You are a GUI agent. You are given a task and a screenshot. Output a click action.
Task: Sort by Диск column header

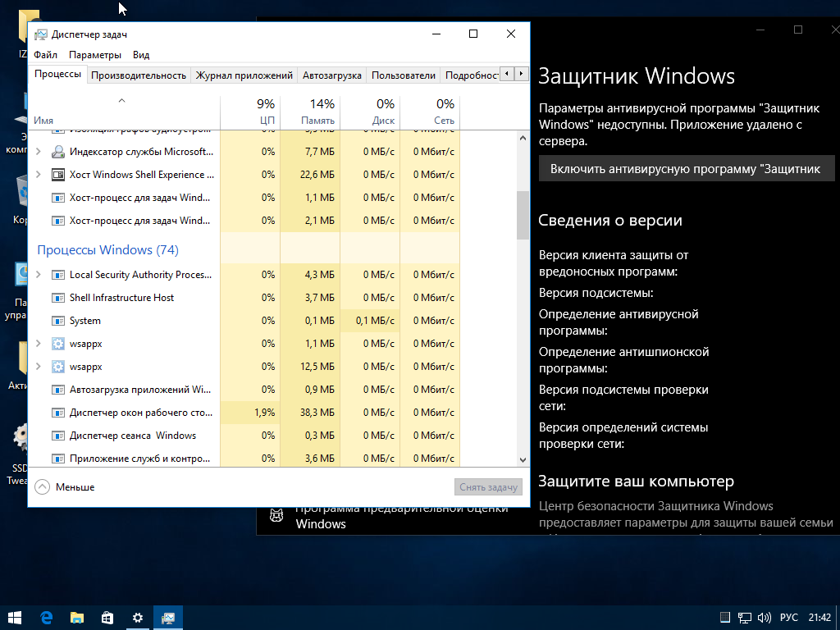(x=370, y=112)
